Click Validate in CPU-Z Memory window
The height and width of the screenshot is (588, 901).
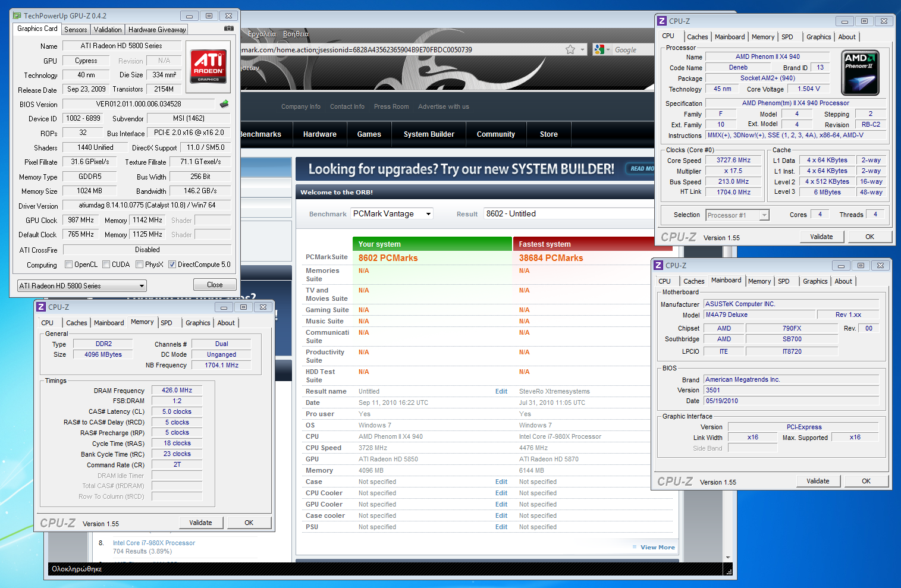[x=201, y=523]
